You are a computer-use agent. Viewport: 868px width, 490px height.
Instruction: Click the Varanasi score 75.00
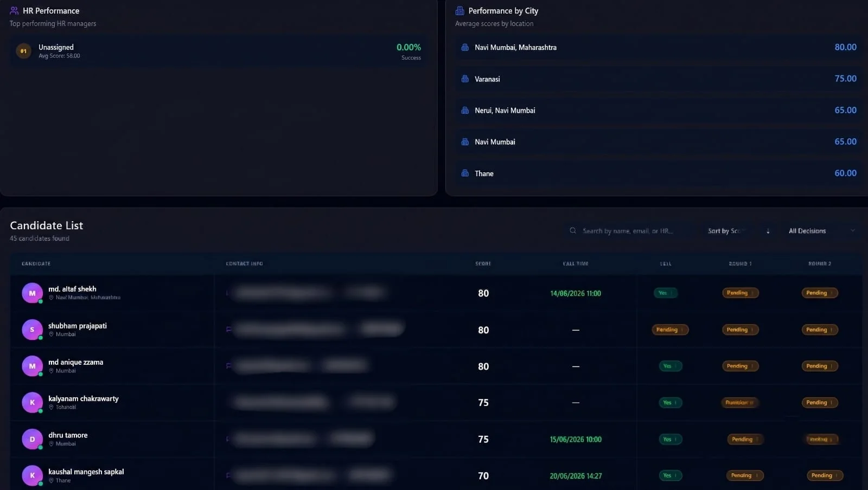click(x=845, y=79)
